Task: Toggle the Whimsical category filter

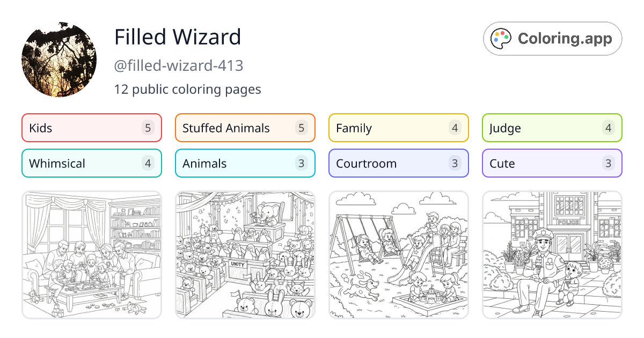Action: [91, 163]
